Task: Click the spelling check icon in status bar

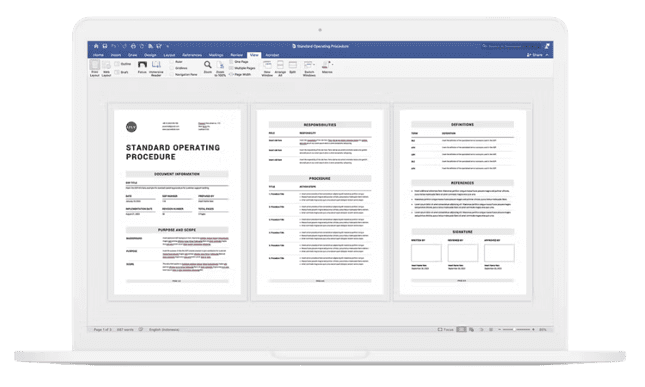Action: coord(141,329)
